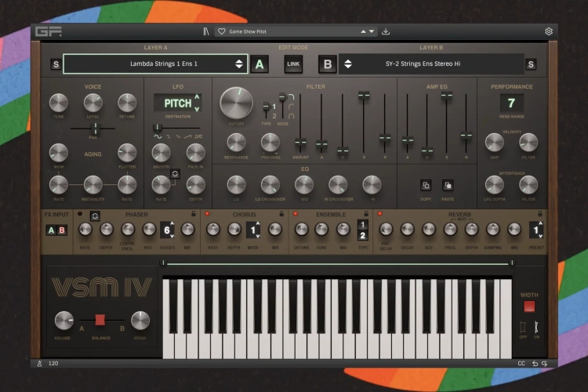Redo the last change

[x=545, y=363]
